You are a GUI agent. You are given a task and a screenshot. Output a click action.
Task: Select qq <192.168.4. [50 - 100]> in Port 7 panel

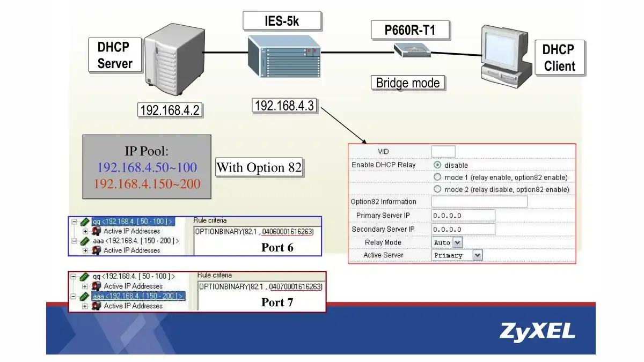tap(134, 277)
